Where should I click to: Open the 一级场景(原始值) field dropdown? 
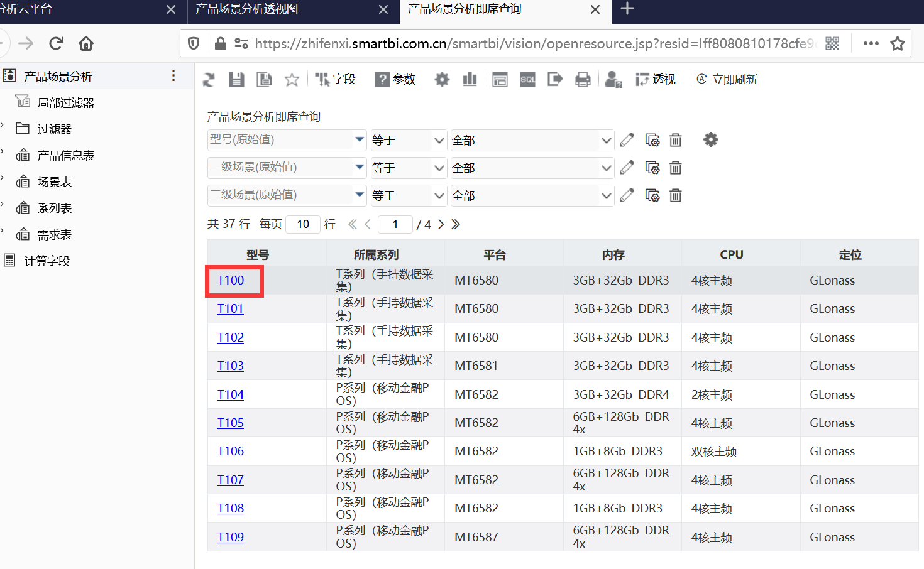point(287,168)
